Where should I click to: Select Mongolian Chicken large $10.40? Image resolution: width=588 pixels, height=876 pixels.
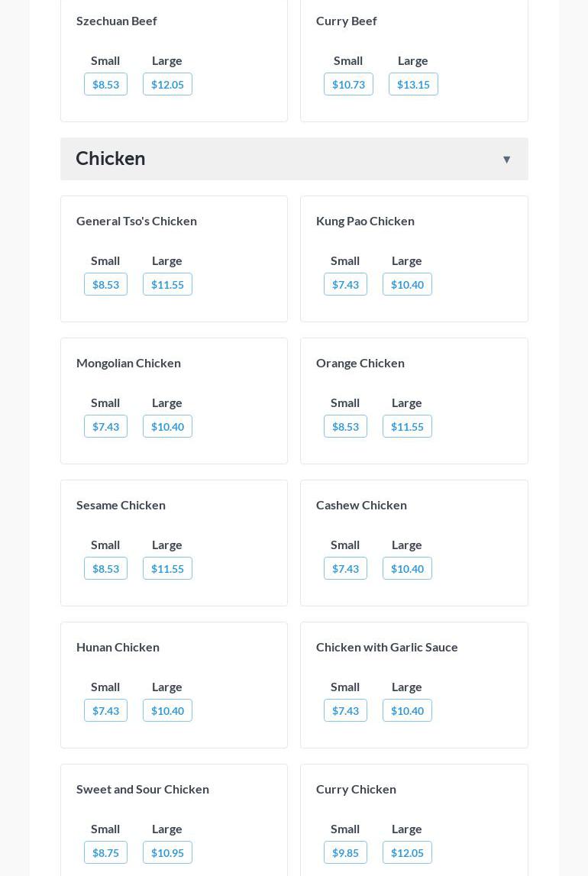167,426
